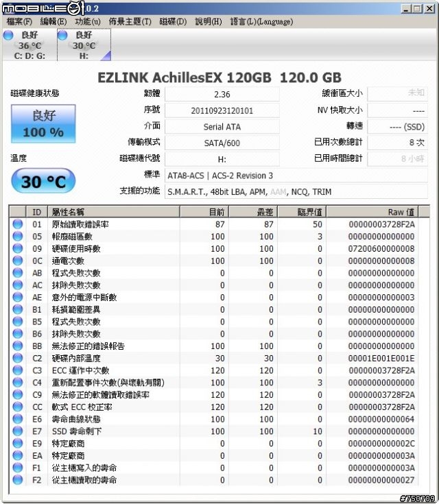Select attribute name 從主機寫入的壽命
The height and width of the screenshot is (504, 439).
84,468
